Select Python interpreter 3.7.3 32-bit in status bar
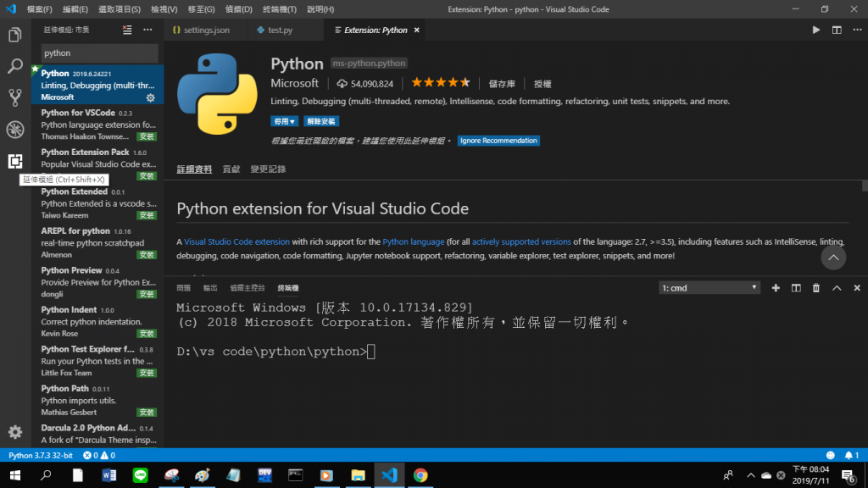 (41, 455)
